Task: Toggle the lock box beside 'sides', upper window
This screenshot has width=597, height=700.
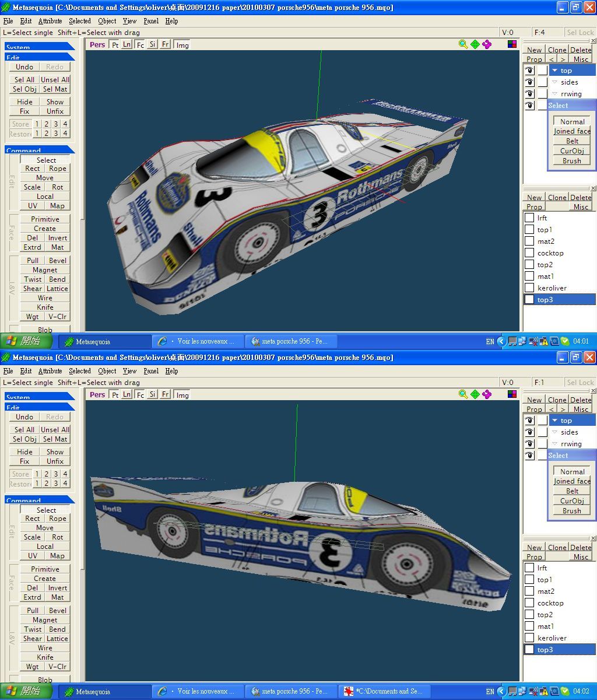Action: click(543, 82)
